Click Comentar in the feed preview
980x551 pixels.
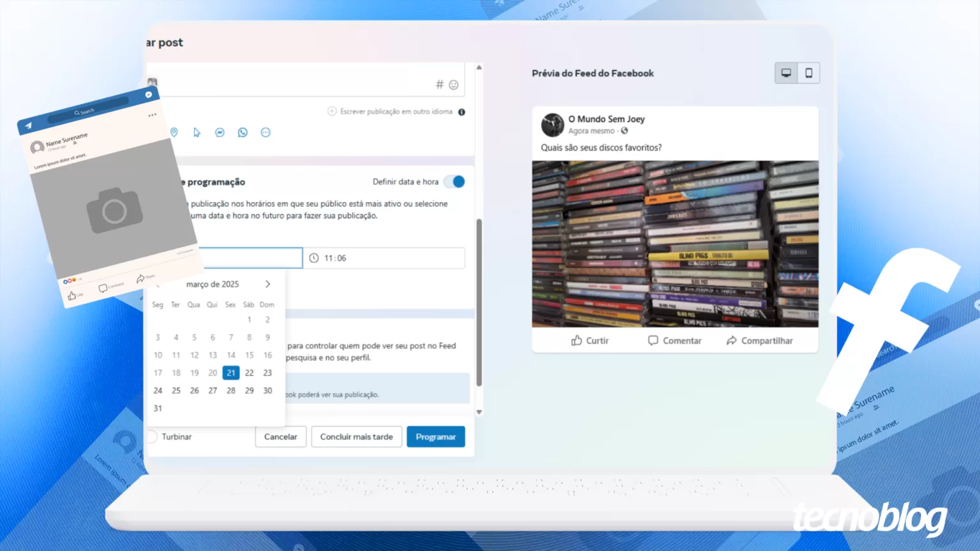674,341
